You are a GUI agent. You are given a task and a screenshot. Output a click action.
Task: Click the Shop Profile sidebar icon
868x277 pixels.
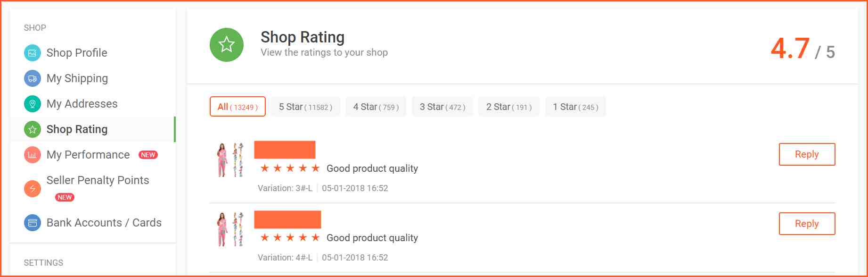tap(33, 53)
